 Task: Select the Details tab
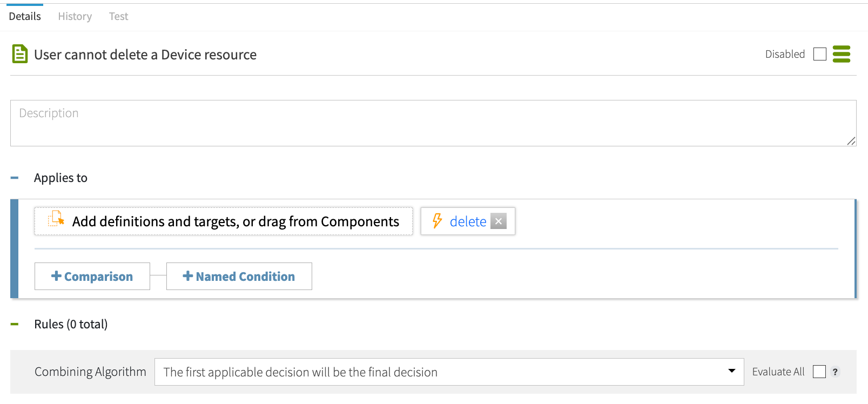24,16
